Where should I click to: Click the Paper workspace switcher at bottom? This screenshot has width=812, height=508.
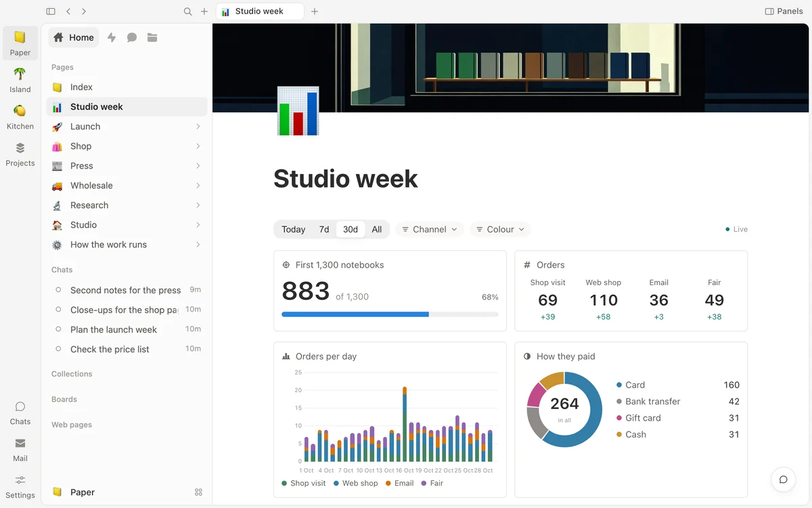(74, 492)
